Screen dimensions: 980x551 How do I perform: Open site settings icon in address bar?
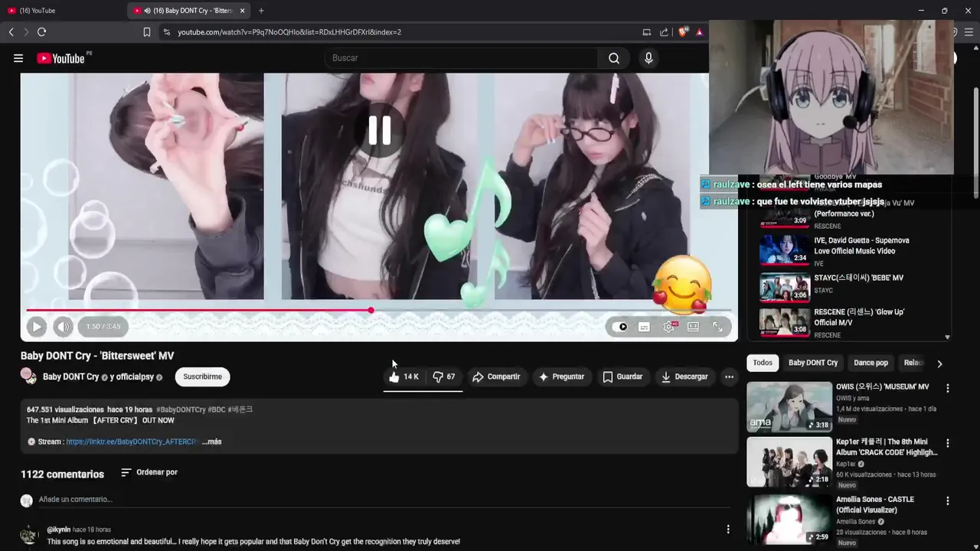coord(166,32)
